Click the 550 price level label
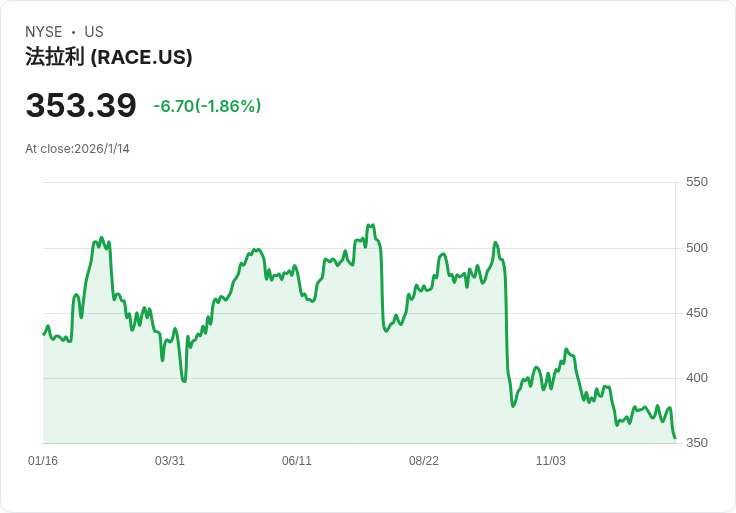736x513 pixels. pos(696,182)
